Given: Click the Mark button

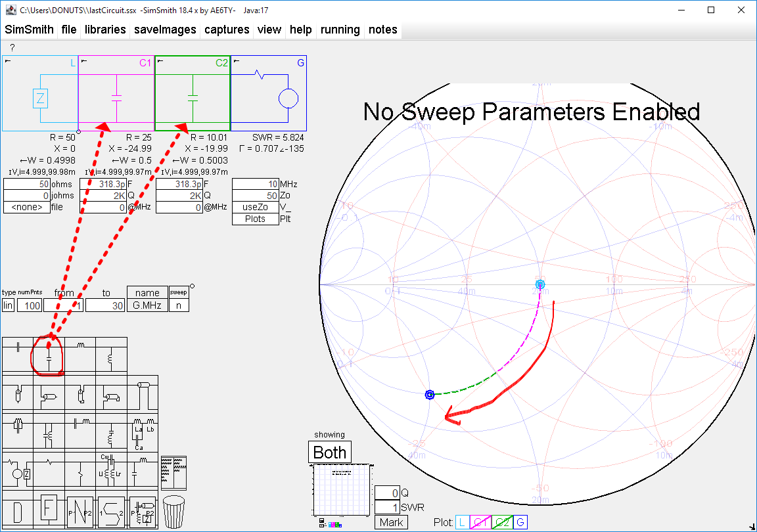Looking at the screenshot, I should pos(391,522).
